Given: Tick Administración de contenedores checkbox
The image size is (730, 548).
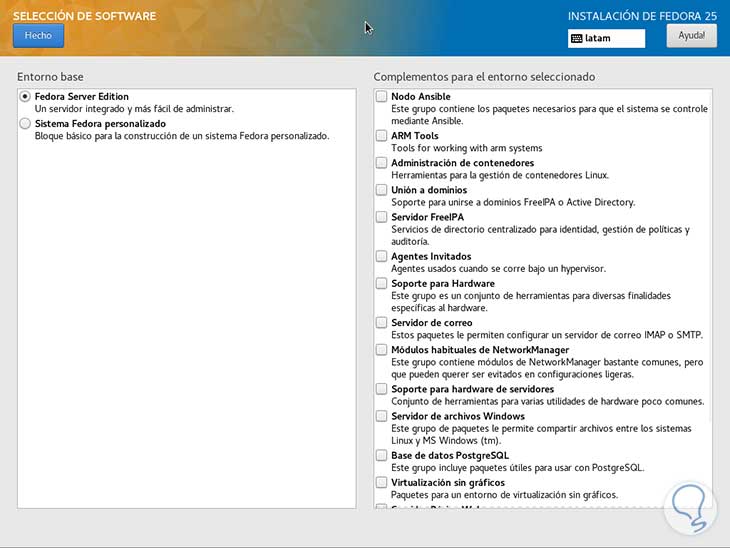Looking at the screenshot, I should click(381, 162).
